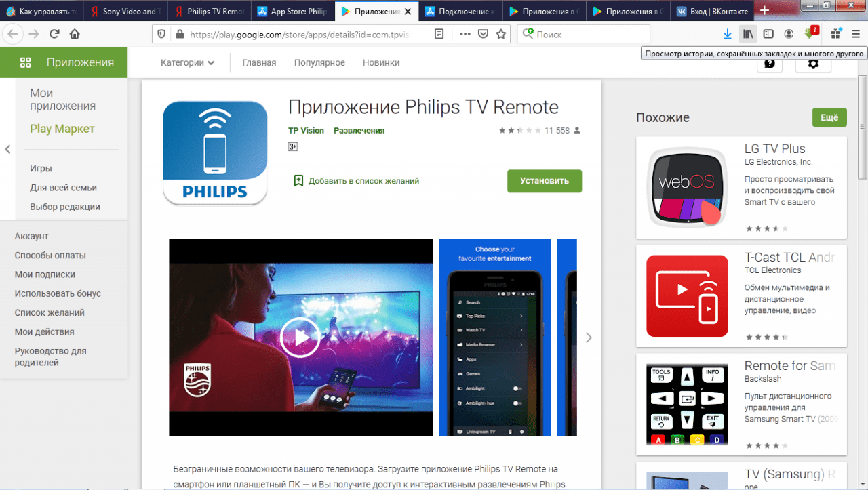The width and height of the screenshot is (868, 490).
Task: Open the Популярное tab
Action: 319,62
